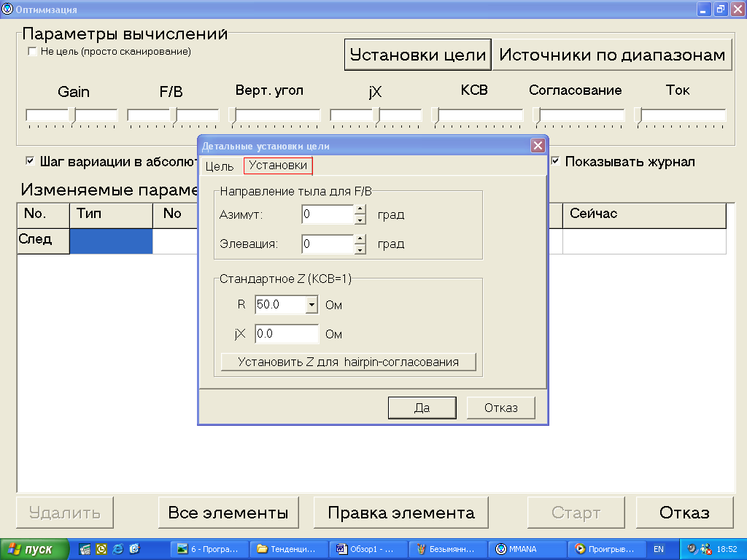Click the 'No.' column header

[x=43, y=215]
